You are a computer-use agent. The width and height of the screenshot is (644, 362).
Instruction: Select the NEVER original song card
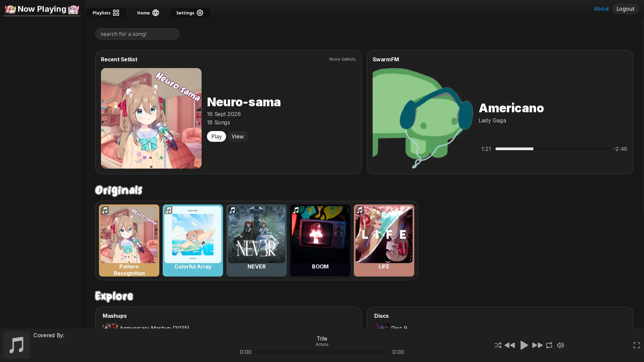tap(257, 240)
